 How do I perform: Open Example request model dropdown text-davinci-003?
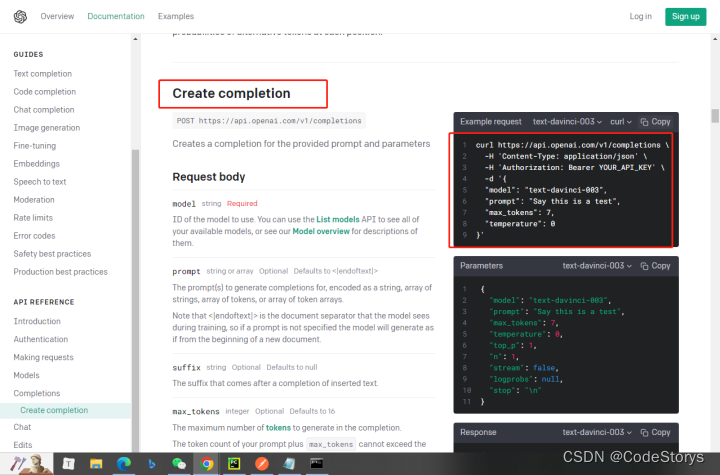pyautogui.click(x=567, y=122)
